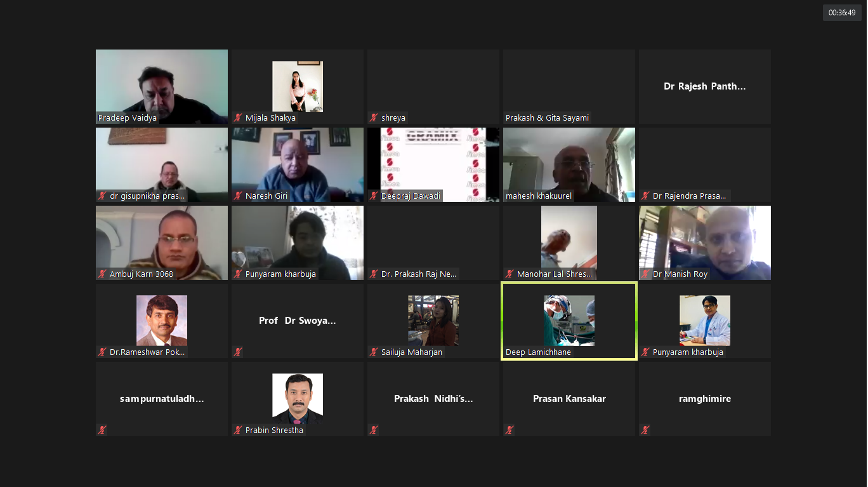Click the muted mic icon beside Dr Manish Roy

pyautogui.click(x=645, y=274)
